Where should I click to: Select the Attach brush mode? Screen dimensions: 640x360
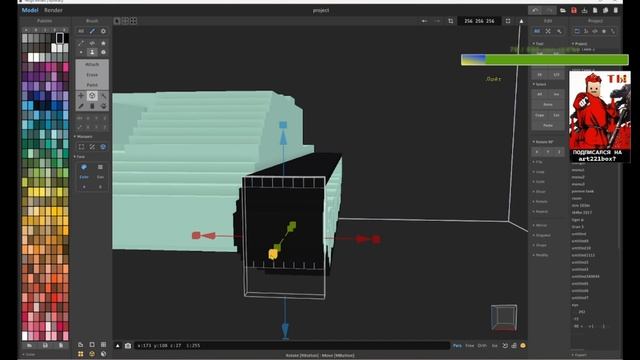92,64
